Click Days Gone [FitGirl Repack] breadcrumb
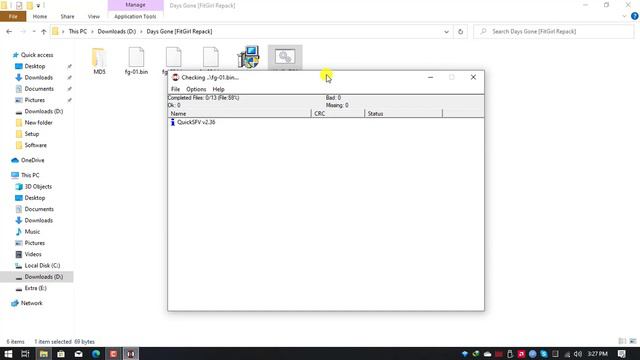Viewport: 640px width, 360px height. coord(179,31)
